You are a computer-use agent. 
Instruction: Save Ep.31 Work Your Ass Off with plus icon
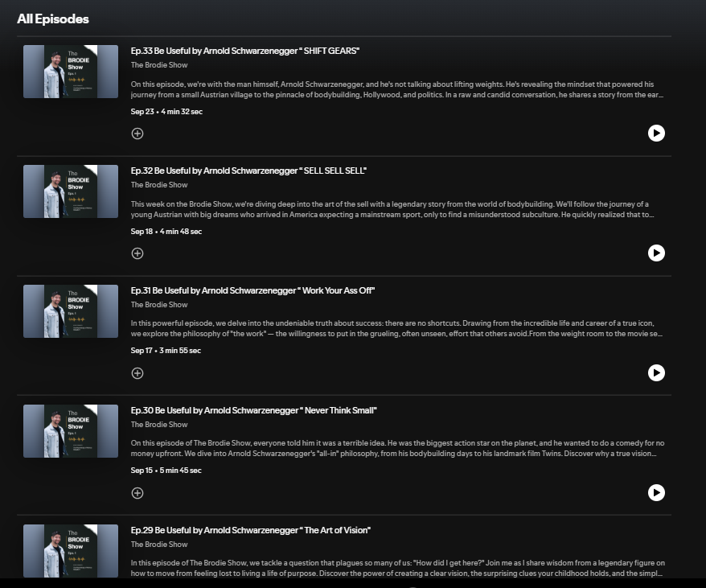(138, 373)
